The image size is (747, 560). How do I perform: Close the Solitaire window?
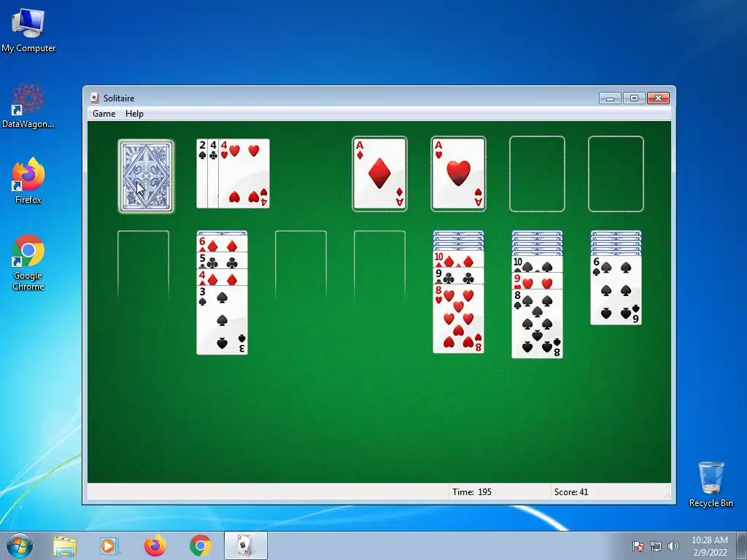(x=659, y=98)
